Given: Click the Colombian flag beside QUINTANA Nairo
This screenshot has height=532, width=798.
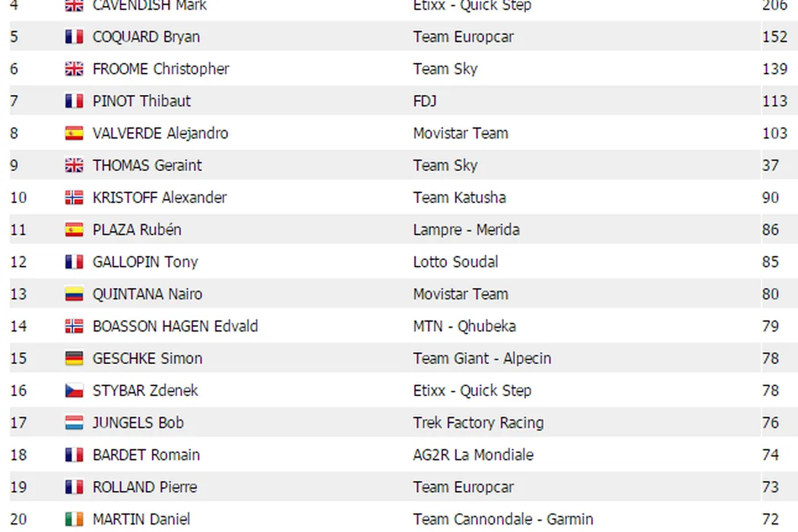Looking at the screenshot, I should click(x=74, y=294).
